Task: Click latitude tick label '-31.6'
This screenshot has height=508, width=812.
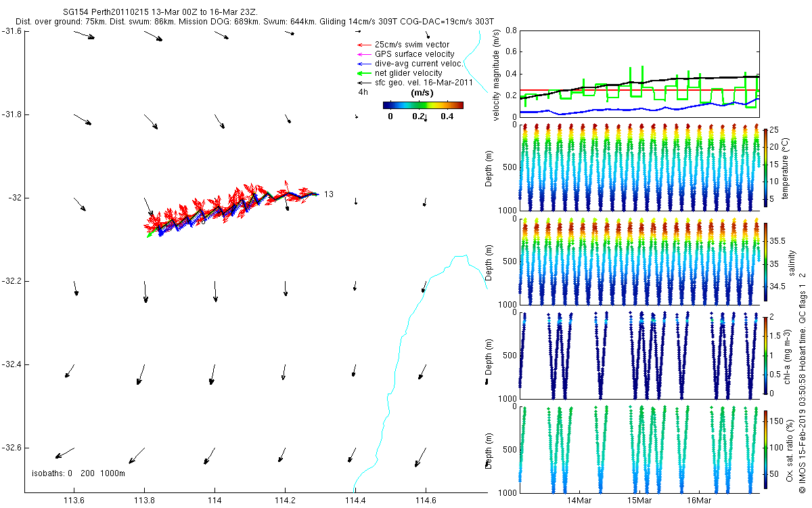Action: pos(11,31)
